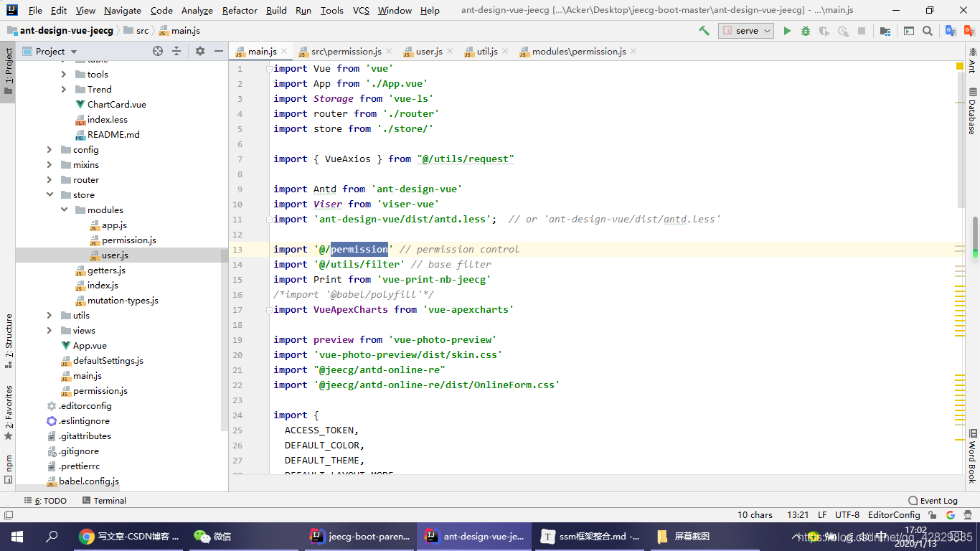Open Chrome CSDN window from taskbar

tap(129, 536)
